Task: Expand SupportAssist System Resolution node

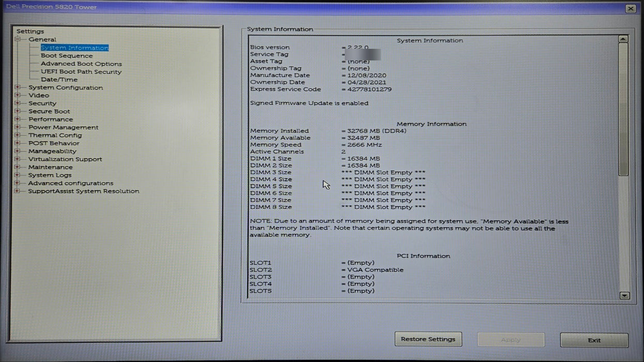Action: tap(18, 191)
